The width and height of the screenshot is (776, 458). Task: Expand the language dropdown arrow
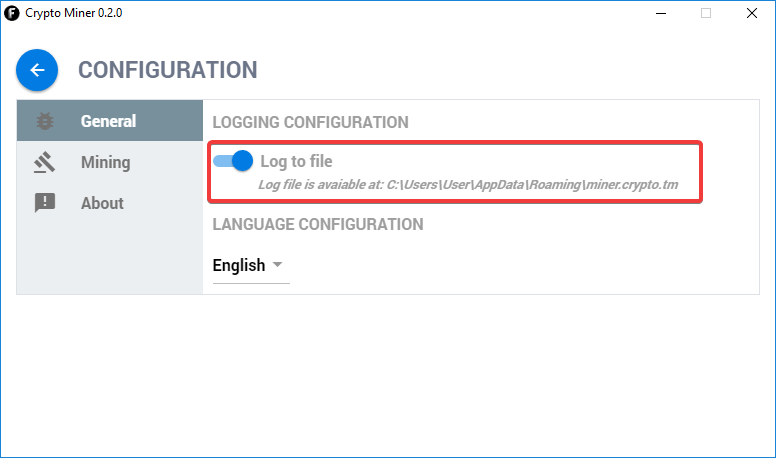pos(277,265)
